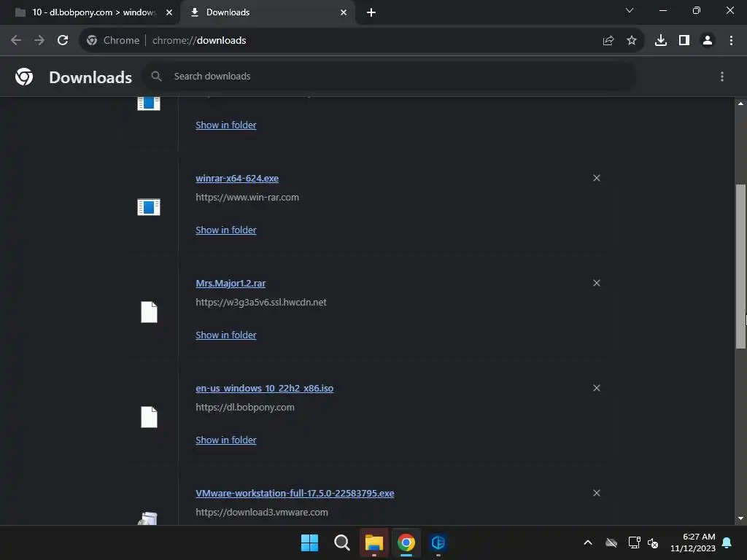Remove en-us_windows_10_22h2_x86.iso from the list
This screenshot has width=747, height=560.
(597, 388)
